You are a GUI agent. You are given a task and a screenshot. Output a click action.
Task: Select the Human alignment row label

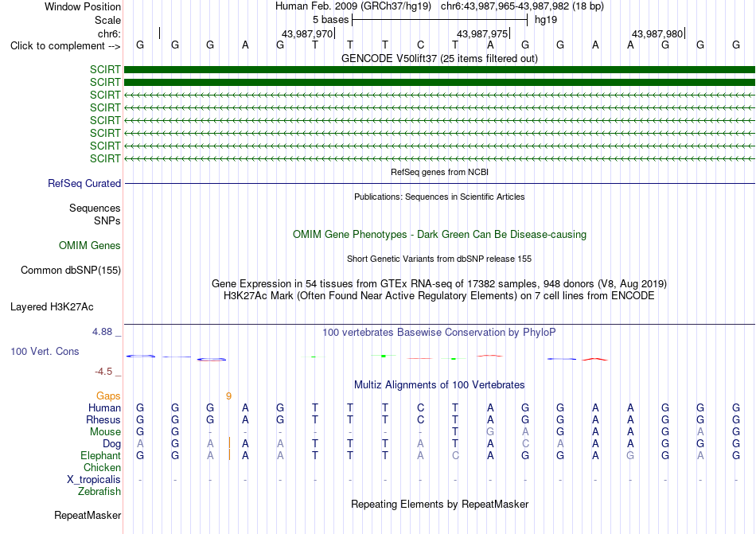104,407
